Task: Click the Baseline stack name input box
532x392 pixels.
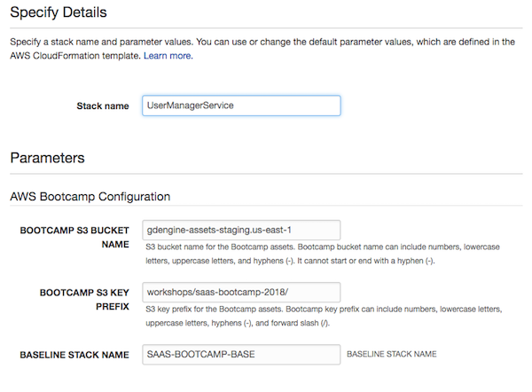Action: 241,355
